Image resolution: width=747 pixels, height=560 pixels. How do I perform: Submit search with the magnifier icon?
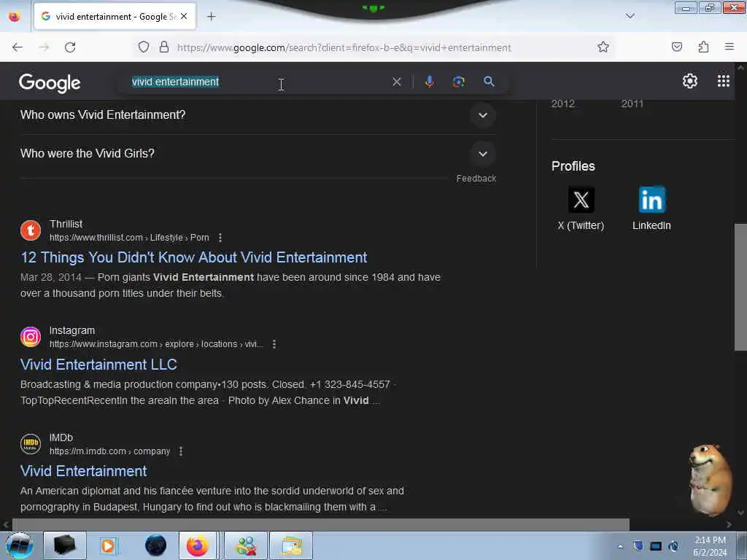point(489,82)
